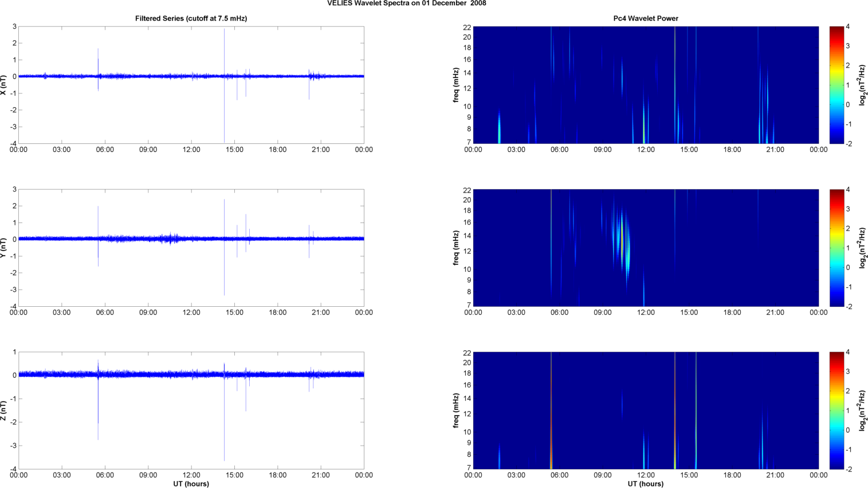868x488 pixels.
Task: Click the colorbar beside the top wavelet plot
Action: click(836, 85)
